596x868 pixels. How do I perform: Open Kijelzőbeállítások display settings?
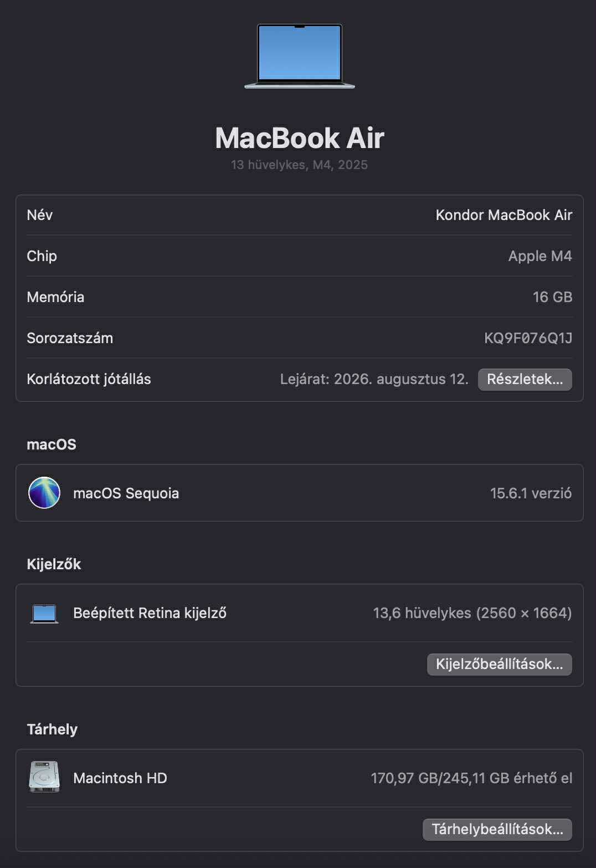click(499, 664)
